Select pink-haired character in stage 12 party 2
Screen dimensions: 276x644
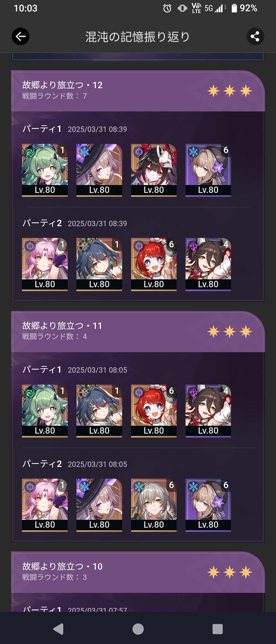(45, 264)
